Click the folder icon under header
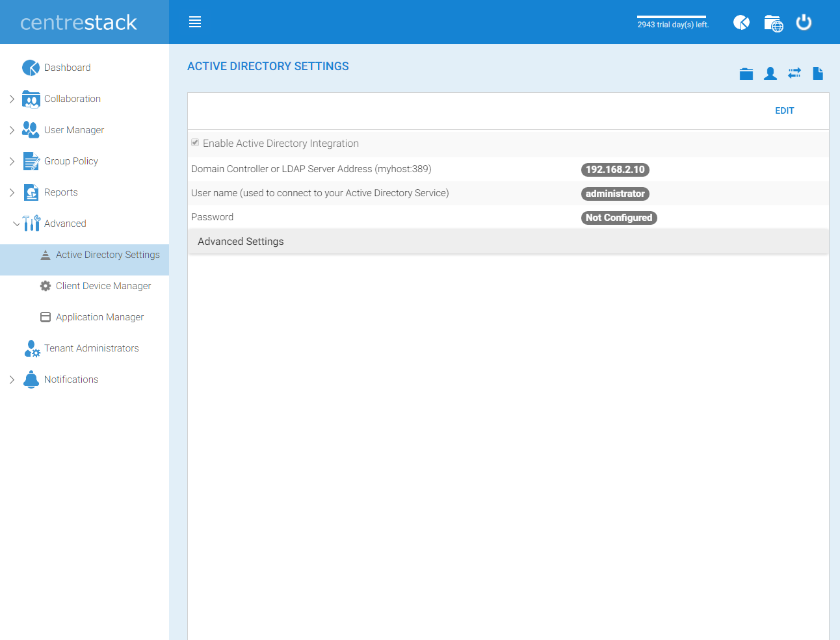This screenshot has height=640, width=840. [746, 74]
